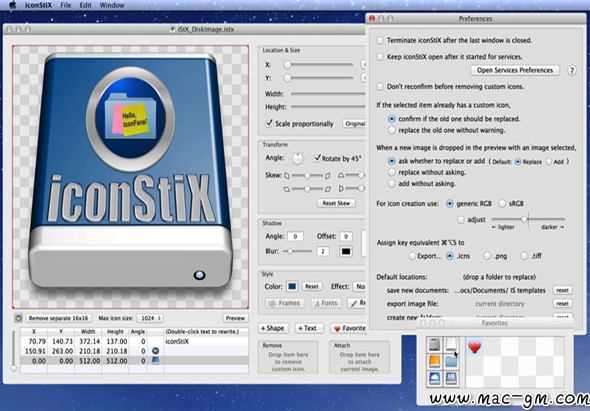Open the Window menu
The image size is (590, 411).
click(x=112, y=5)
